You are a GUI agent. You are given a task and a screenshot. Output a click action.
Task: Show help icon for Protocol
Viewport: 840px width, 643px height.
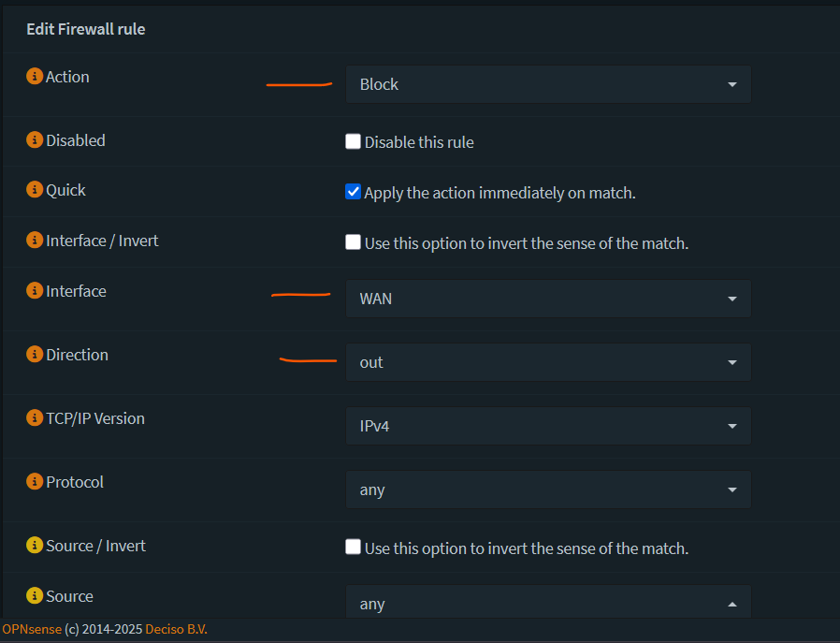(x=35, y=482)
